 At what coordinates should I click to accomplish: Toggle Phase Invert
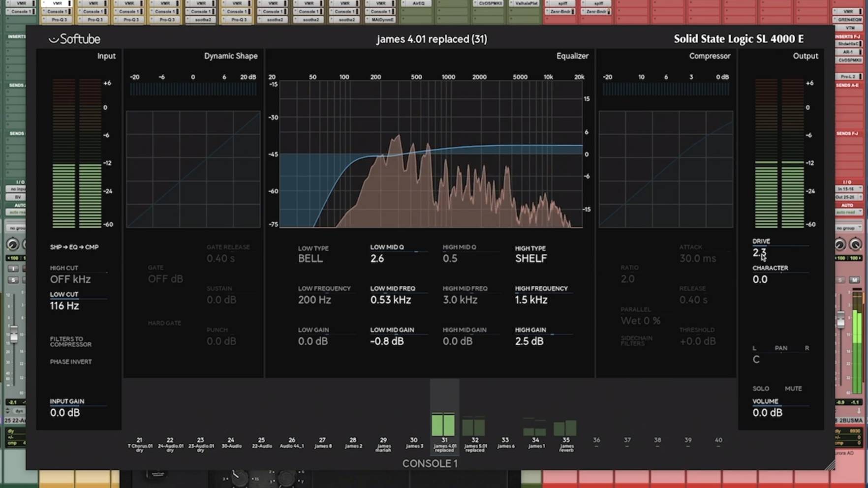point(70,362)
